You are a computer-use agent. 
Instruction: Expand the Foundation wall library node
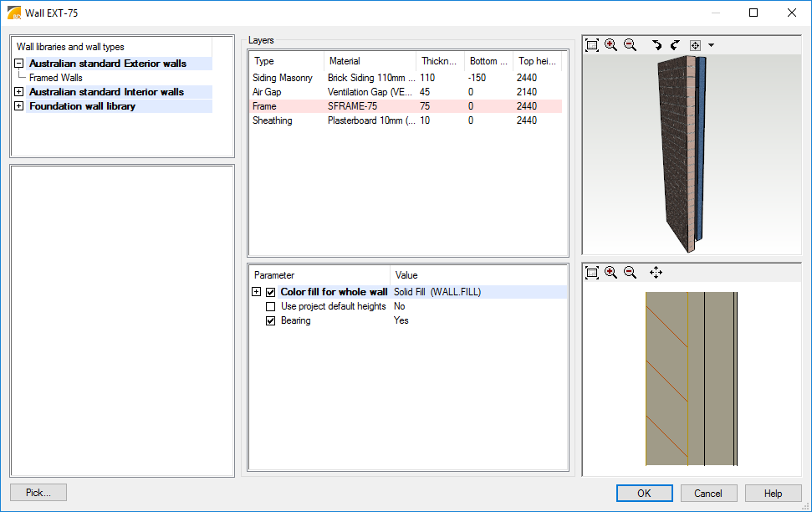click(18, 106)
